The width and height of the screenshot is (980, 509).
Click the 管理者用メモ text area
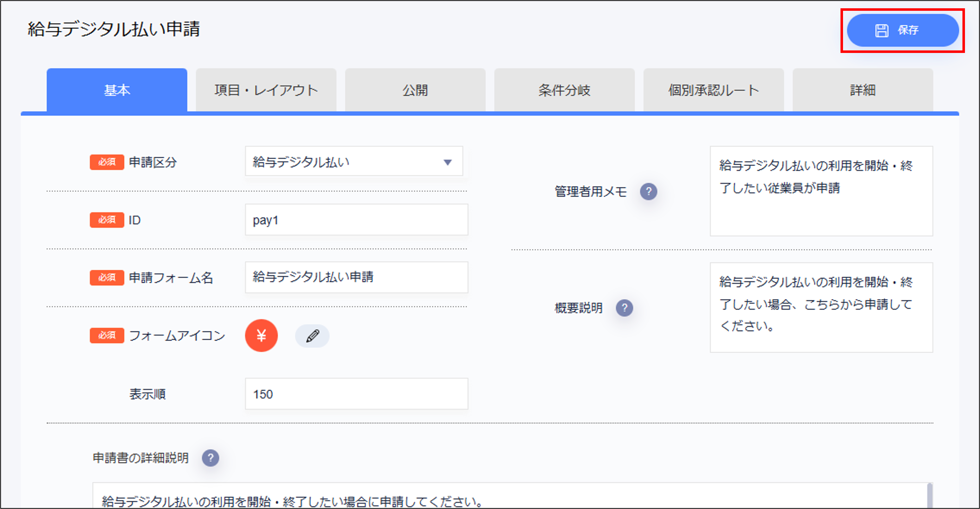(x=821, y=191)
